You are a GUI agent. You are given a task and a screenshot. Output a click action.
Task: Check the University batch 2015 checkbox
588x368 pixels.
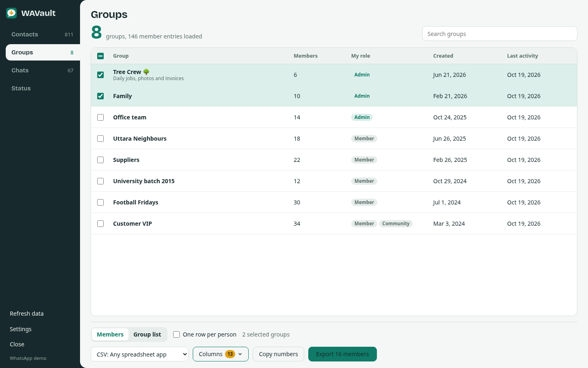pyautogui.click(x=100, y=181)
